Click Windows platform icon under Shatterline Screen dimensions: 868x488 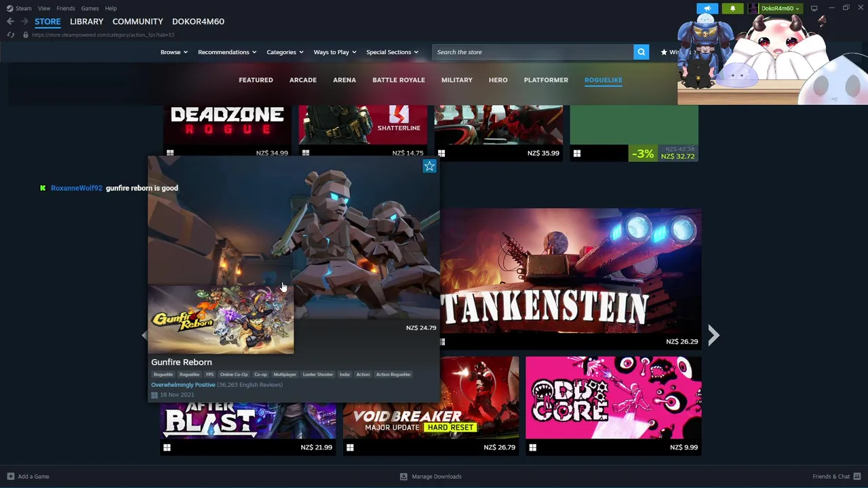tap(306, 153)
